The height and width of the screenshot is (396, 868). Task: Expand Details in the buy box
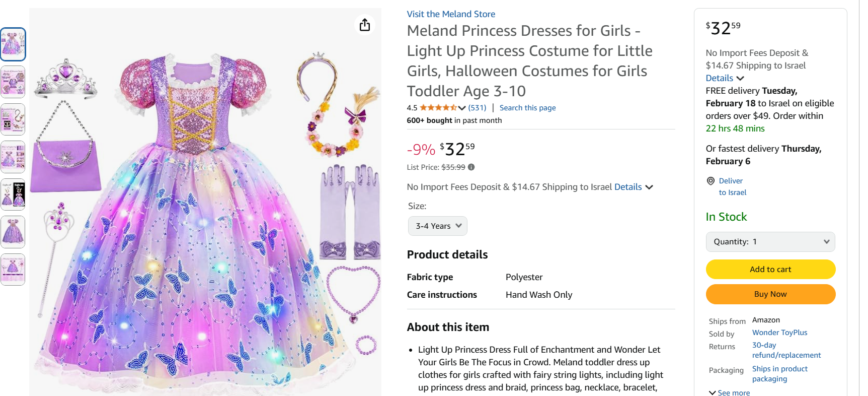[x=725, y=78]
